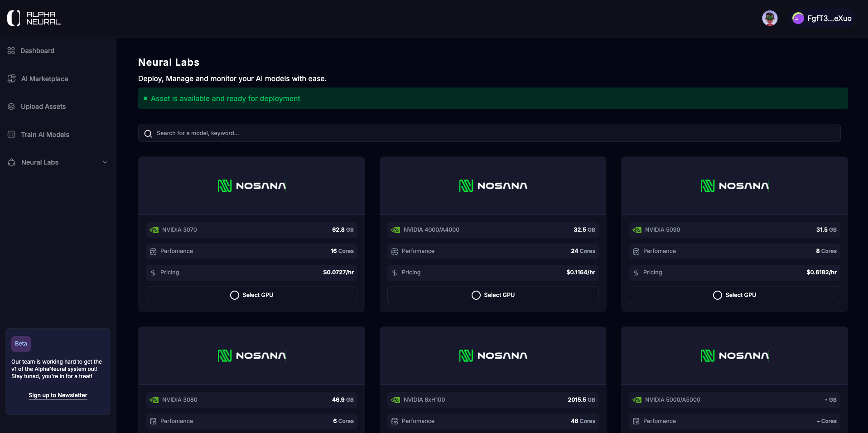Screen dimensions: 868x433
Task: Click the $0.0727/hr price
Action: coord(338,272)
